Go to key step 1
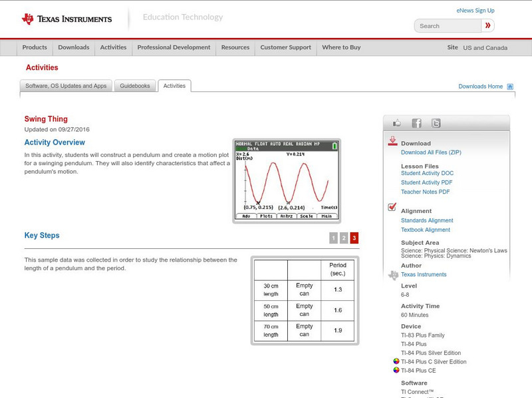Image resolution: width=532 pixels, height=398 pixels. pyautogui.click(x=333, y=238)
